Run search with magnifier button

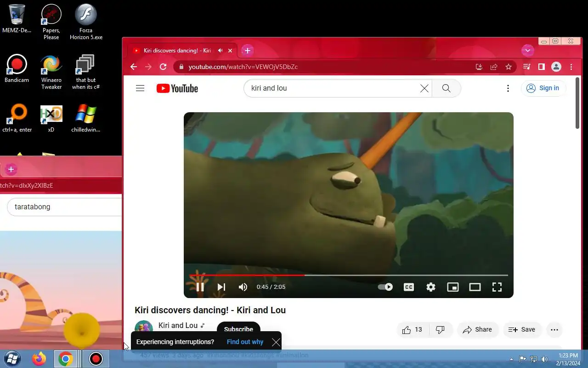tap(446, 88)
